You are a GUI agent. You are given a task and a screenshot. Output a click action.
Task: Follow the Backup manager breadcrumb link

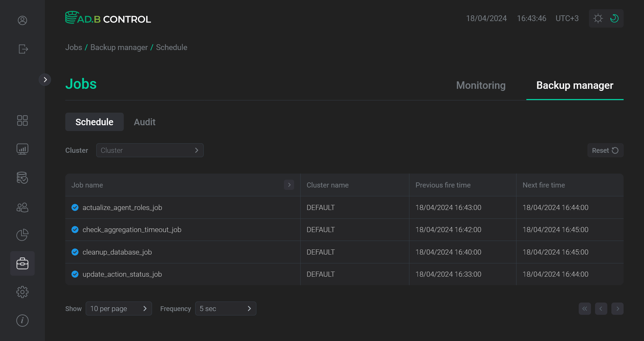click(119, 47)
